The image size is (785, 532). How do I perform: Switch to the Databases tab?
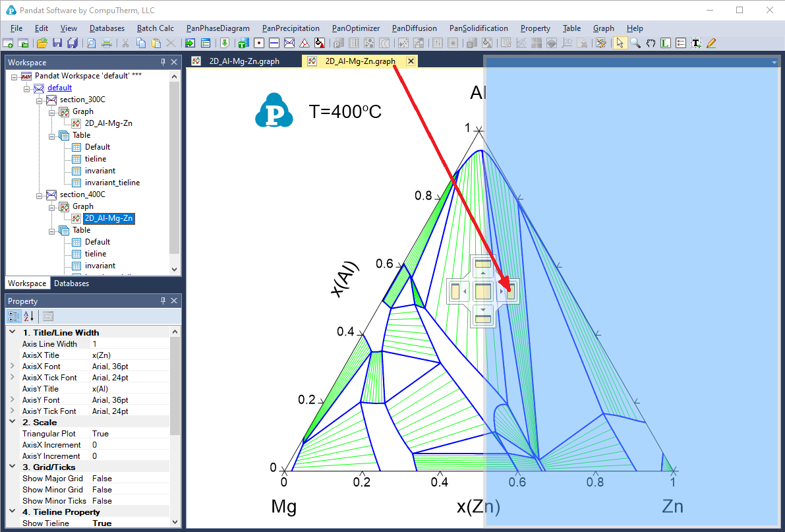pos(71,283)
